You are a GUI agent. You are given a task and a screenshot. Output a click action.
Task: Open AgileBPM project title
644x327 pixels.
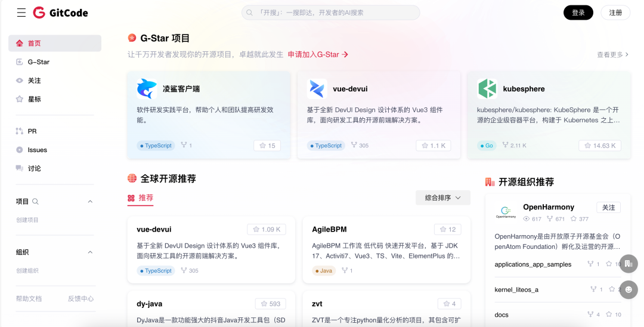pyautogui.click(x=329, y=229)
